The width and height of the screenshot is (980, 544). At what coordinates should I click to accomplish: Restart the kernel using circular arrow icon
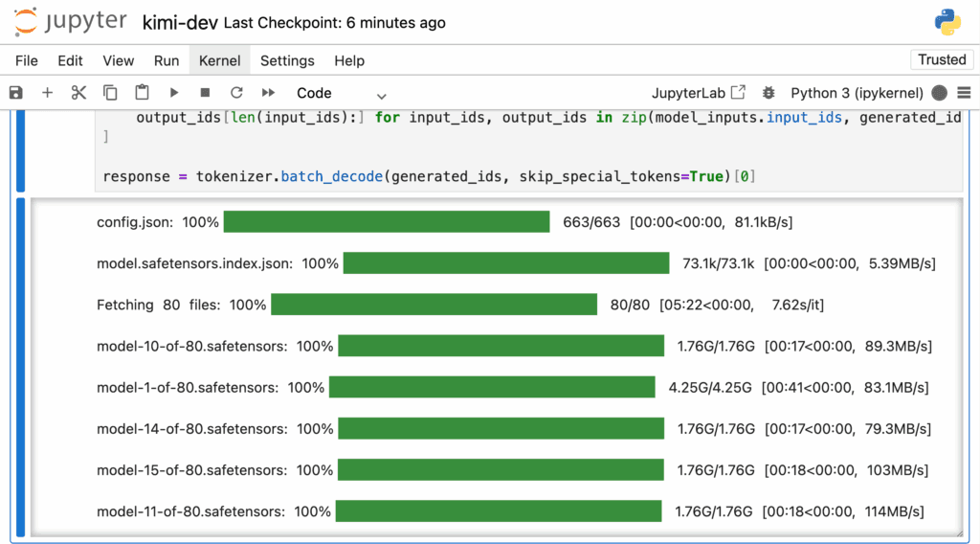(236, 93)
